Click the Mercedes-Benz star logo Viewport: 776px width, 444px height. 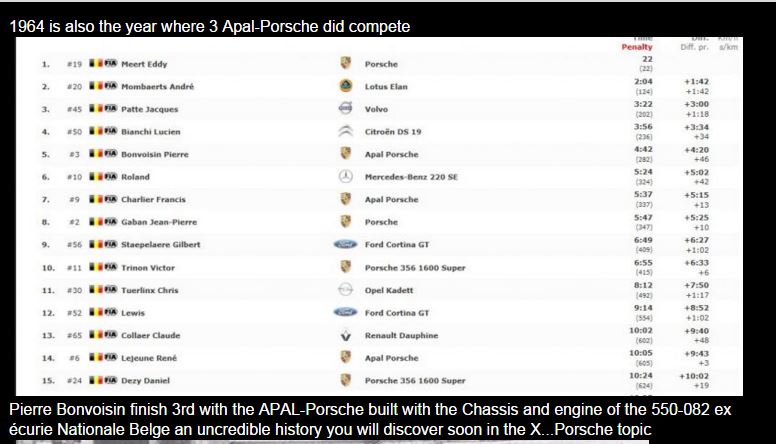pyautogui.click(x=345, y=176)
